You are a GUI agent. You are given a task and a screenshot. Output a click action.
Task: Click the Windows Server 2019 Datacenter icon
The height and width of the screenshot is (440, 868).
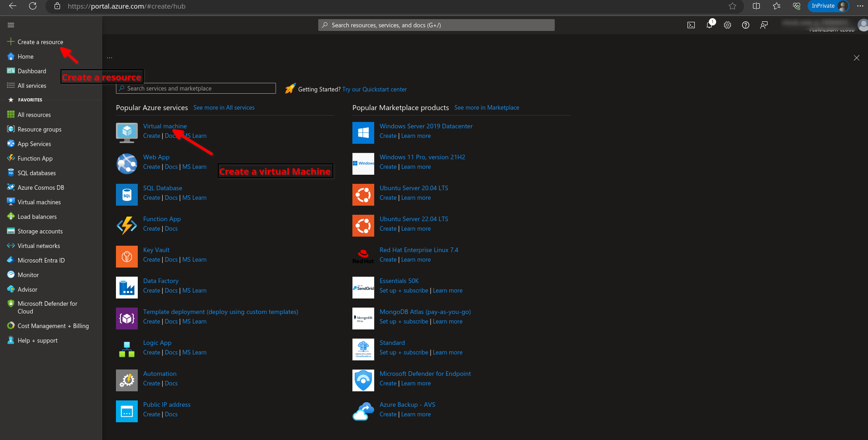click(363, 133)
